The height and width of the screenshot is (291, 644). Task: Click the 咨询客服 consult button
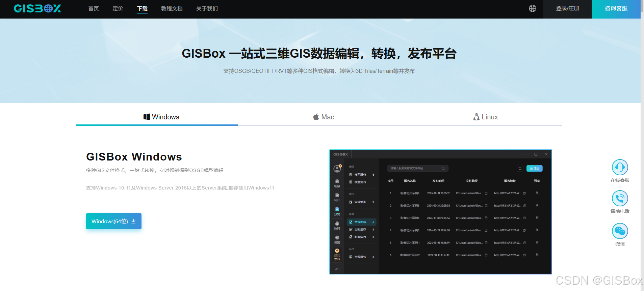(616, 9)
